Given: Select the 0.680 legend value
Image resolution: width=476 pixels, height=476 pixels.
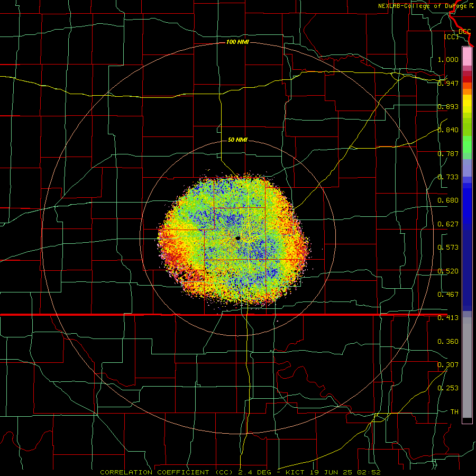Looking at the screenshot, I should (x=448, y=200).
